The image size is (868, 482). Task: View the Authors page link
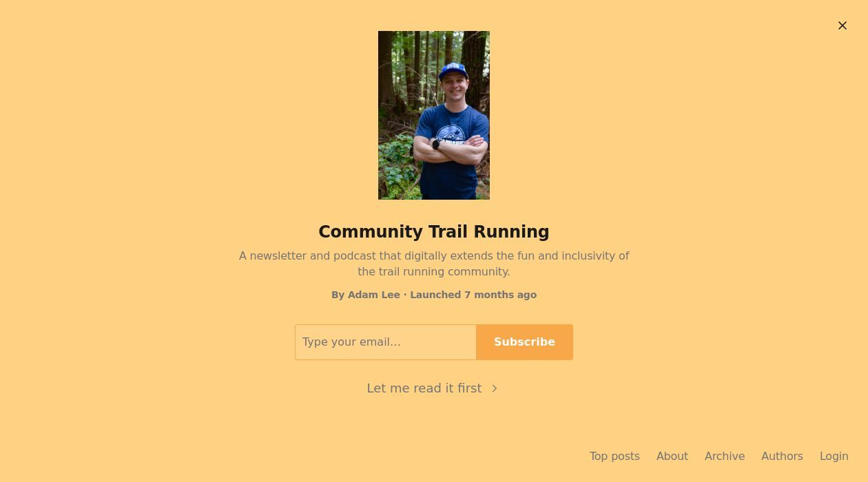tap(782, 456)
